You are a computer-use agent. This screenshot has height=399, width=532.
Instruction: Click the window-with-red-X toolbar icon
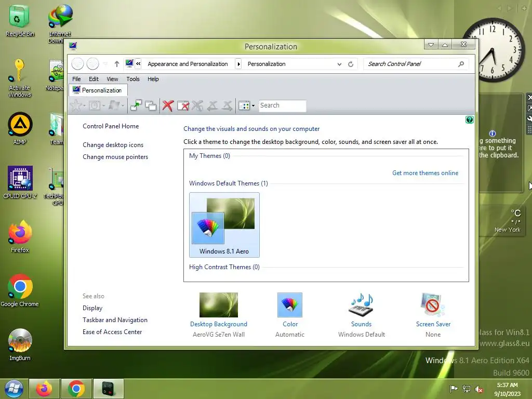tap(183, 105)
